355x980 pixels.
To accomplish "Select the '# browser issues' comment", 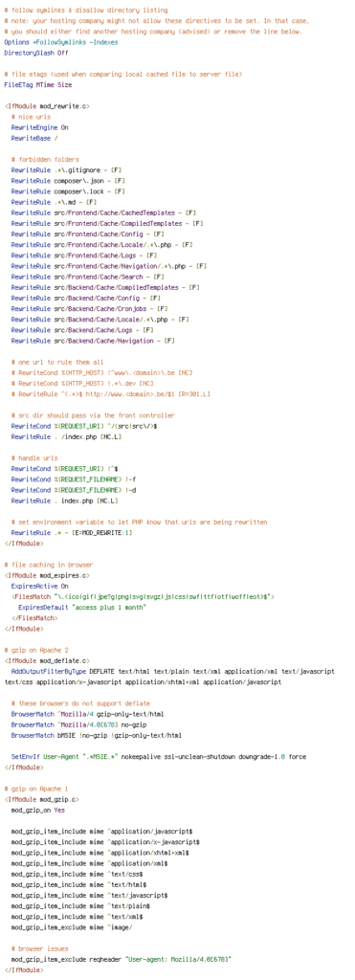I will (x=39, y=948).
